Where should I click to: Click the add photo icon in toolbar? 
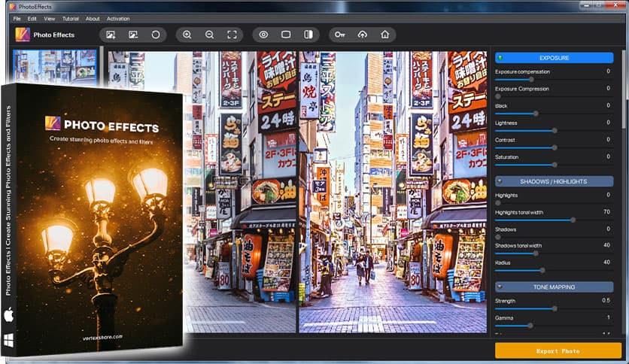coord(111,35)
